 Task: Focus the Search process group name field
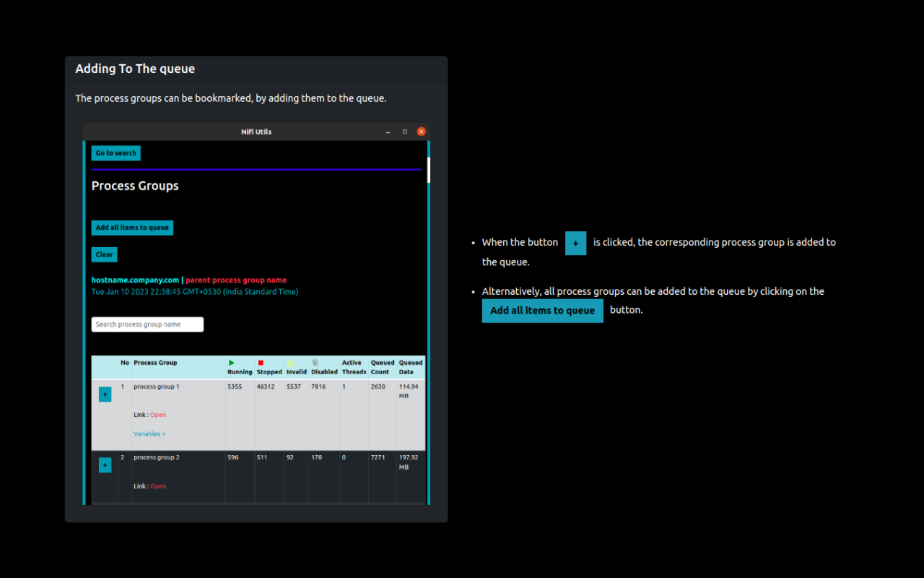tap(147, 324)
